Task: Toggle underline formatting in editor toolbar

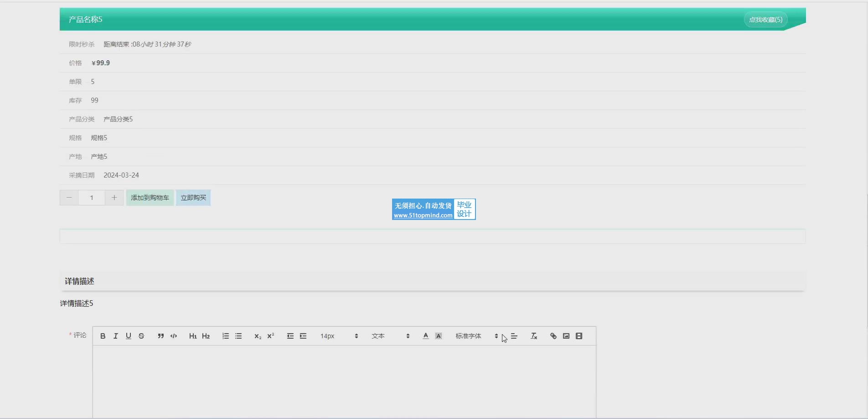Action: click(129, 336)
